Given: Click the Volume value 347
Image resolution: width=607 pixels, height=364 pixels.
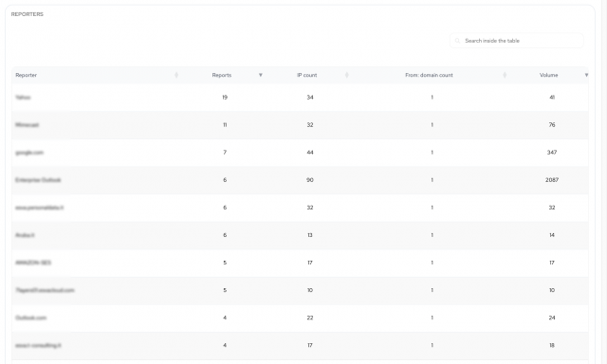Looking at the screenshot, I should pyautogui.click(x=552, y=153).
